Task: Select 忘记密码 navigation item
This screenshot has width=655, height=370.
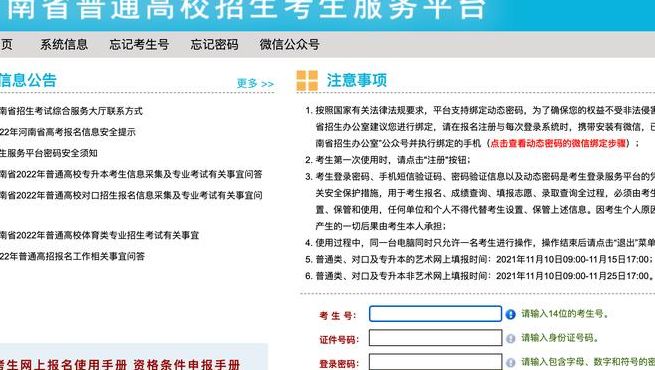Action: pyautogui.click(x=214, y=44)
